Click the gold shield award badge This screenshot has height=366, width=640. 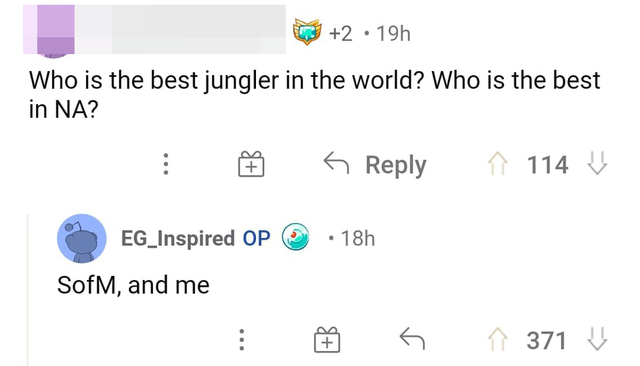[x=307, y=33]
